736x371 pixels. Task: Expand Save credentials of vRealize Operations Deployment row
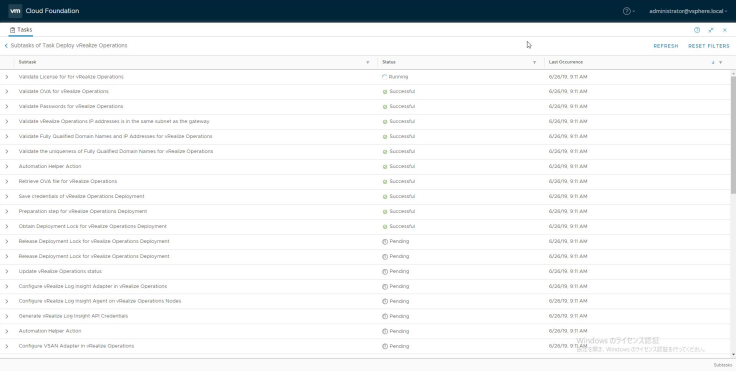click(x=7, y=196)
